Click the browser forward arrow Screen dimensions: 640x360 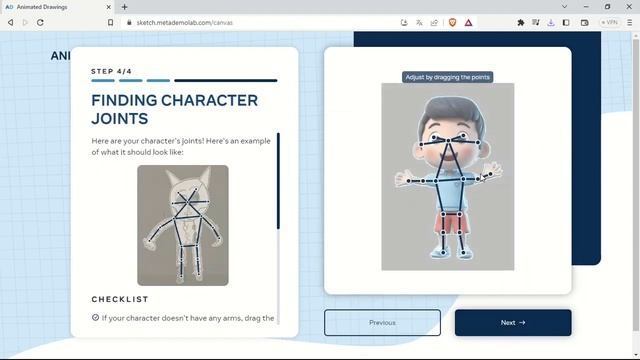[25, 22]
